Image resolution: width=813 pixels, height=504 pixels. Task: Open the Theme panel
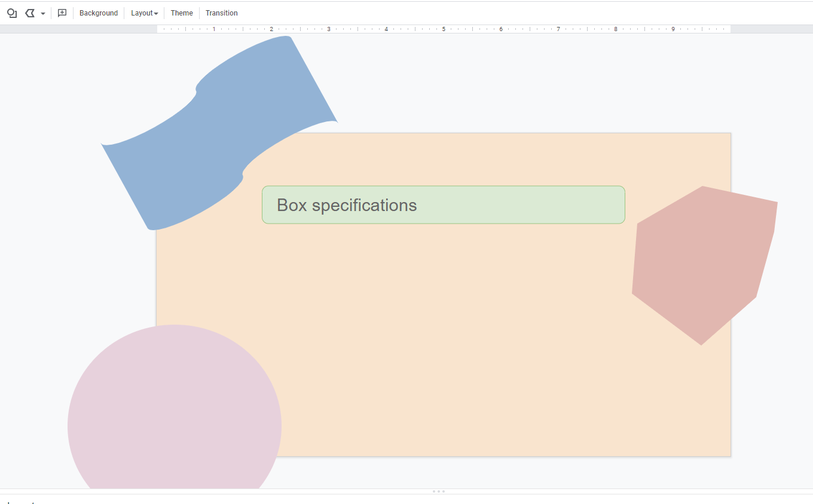click(x=182, y=13)
